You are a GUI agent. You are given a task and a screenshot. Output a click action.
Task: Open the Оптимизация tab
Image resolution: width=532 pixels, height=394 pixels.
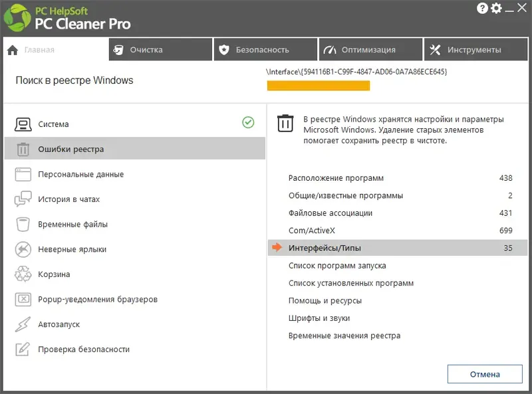click(370, 49)
